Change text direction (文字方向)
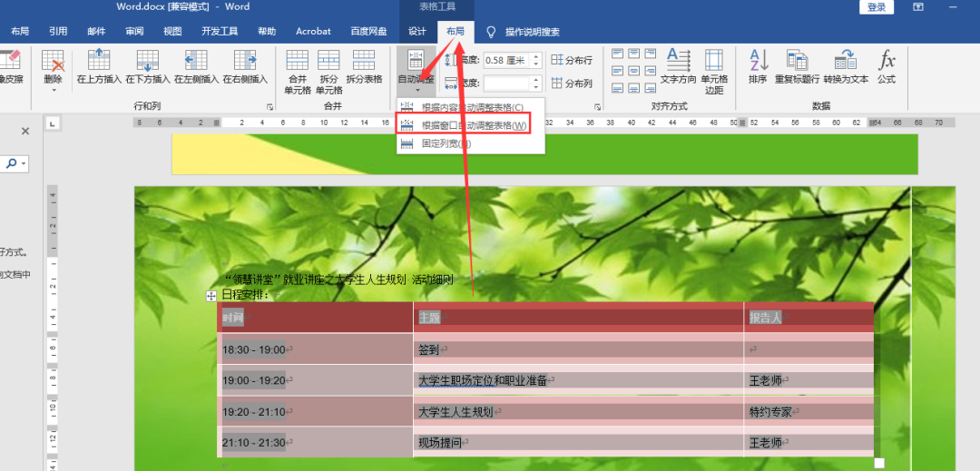The height and width of the screenshot is (471, 980). (x=678, y=67)
